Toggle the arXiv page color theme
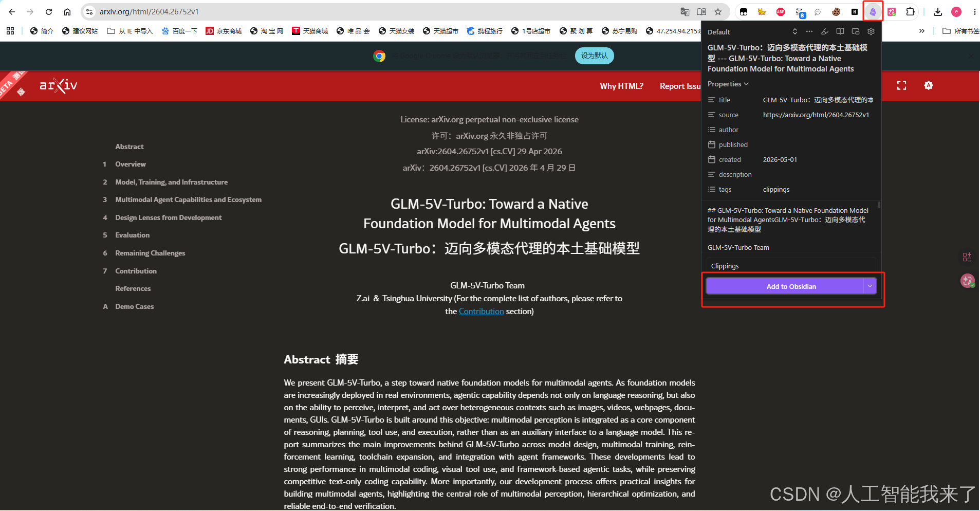 [x=928, y=85]
